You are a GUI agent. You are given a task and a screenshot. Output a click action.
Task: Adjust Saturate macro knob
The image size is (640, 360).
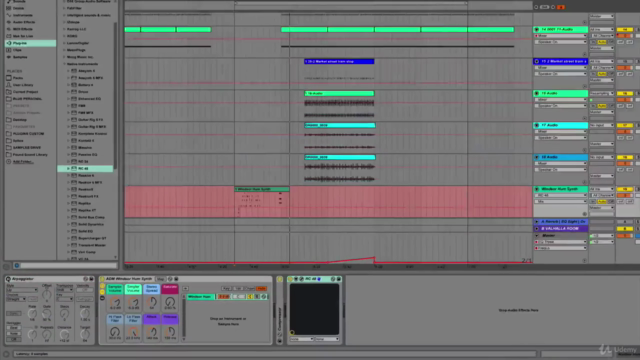coord(170,302)
